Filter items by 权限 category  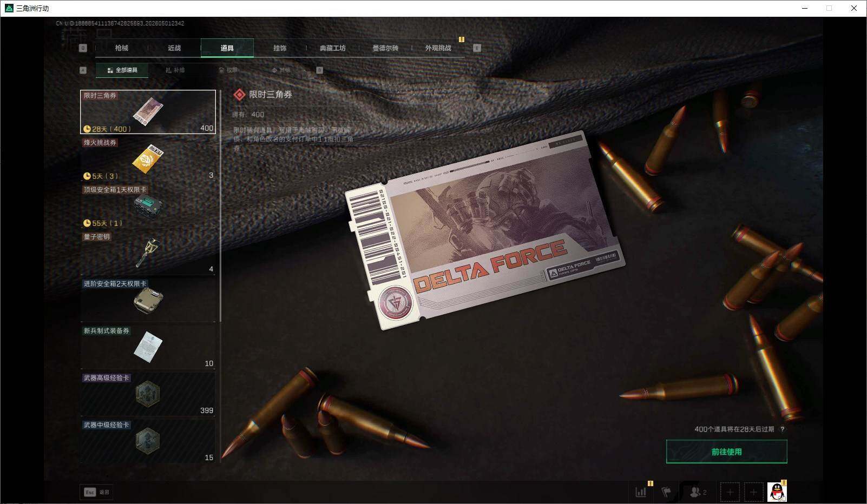pyautogui.click(x=228, y=70)
